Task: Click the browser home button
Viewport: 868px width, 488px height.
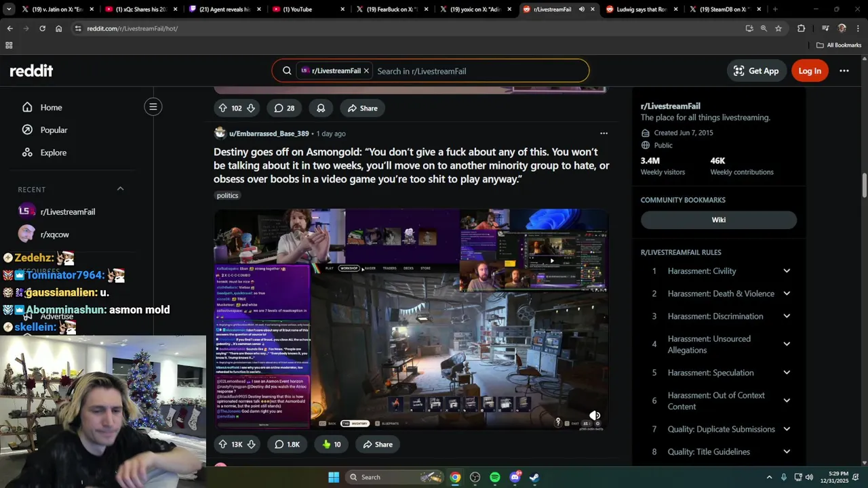Action: (58, 28)
